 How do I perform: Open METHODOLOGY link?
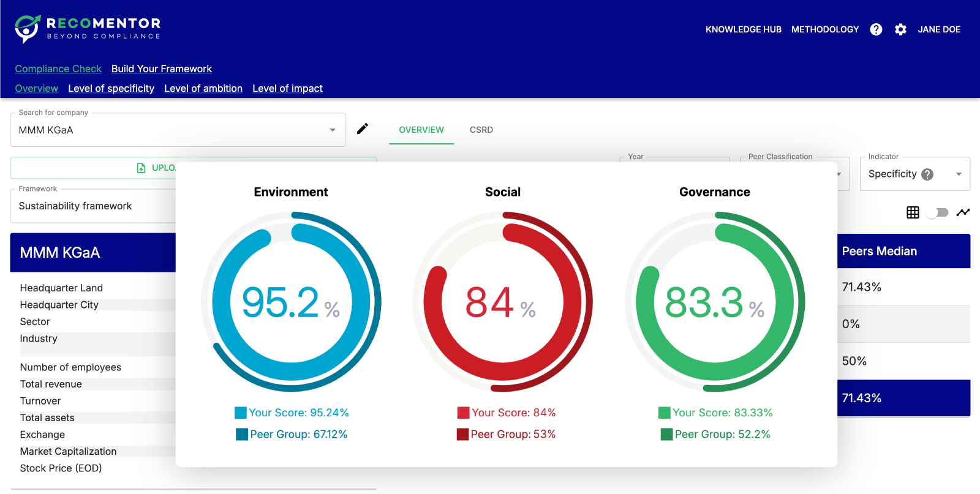(825, 29)
